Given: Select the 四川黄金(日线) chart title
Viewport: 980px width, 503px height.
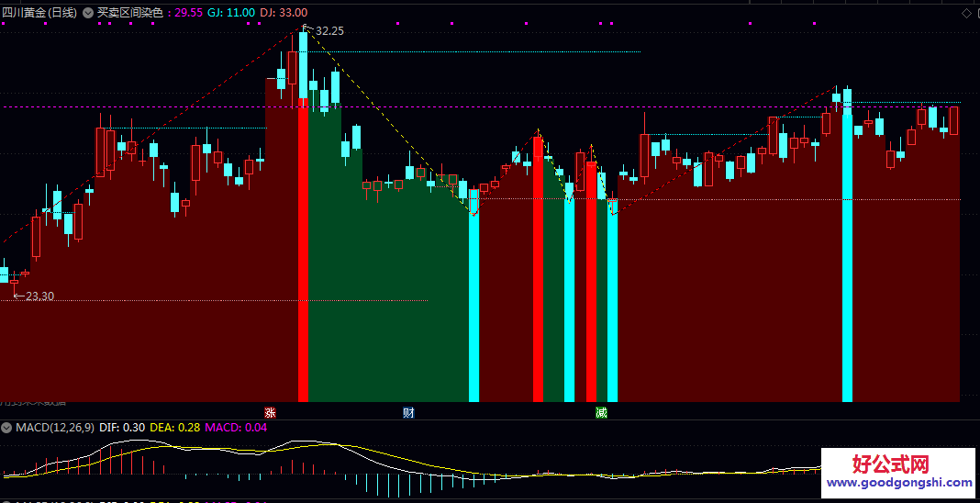Looking at the screenshot, I should coord(39,13).
